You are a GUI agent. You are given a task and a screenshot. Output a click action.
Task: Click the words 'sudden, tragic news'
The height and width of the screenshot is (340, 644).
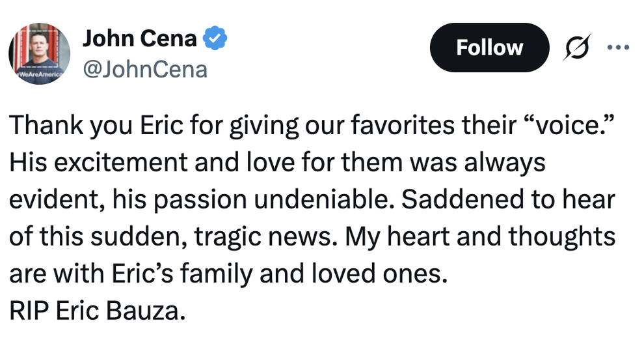pos(211,236)
